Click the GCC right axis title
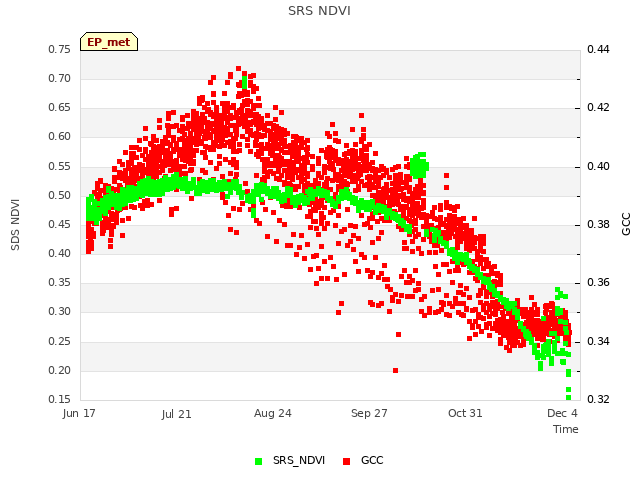Image resolution: width=640 pixels, height=480 pixels. tap(626, 224)
